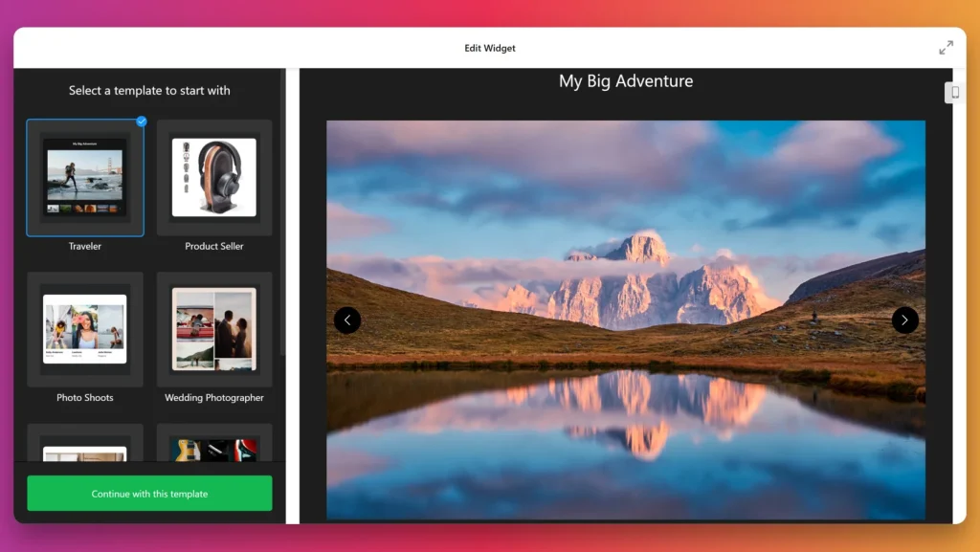Select the Wedding Photographer template thumbnail

[x=214, y=329]
